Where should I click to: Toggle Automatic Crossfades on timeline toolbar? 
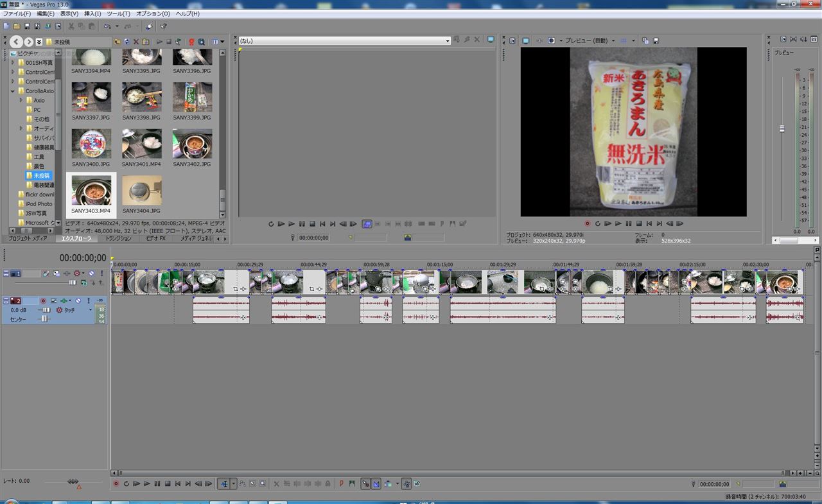point(376,483)
